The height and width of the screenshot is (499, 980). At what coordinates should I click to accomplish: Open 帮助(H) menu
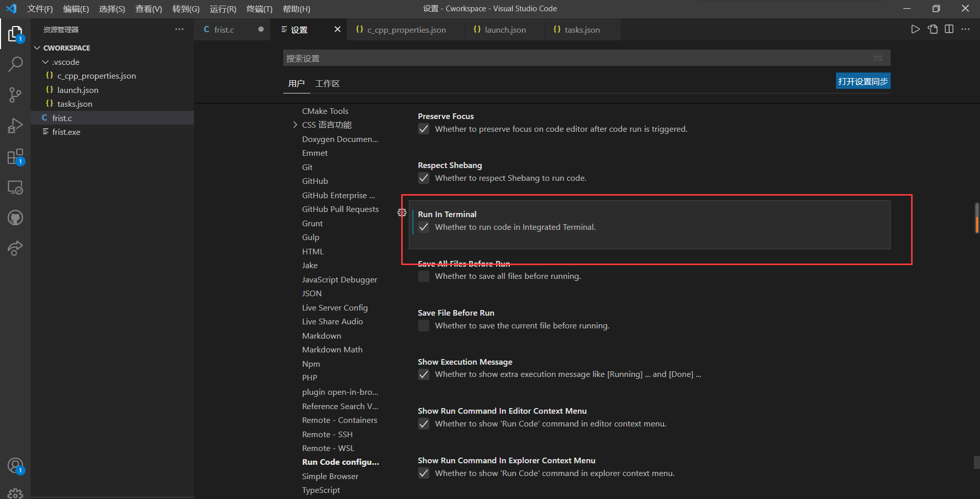coord(297,9)
